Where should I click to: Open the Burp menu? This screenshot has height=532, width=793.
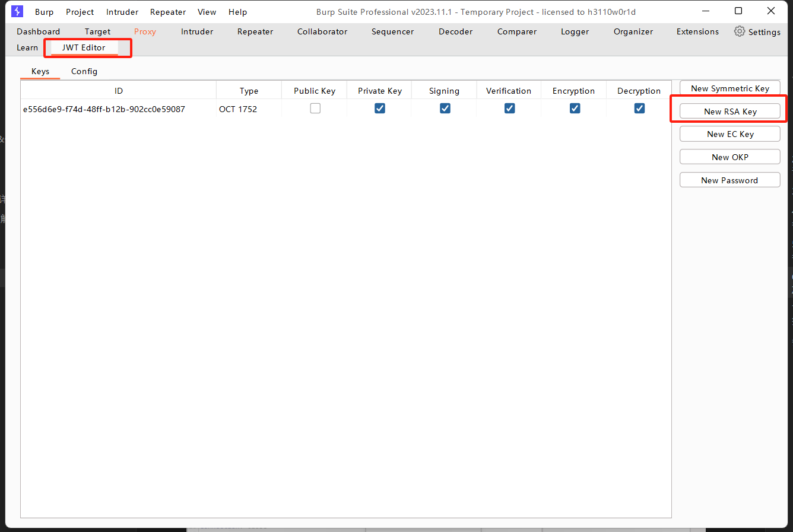click(44, 12)
